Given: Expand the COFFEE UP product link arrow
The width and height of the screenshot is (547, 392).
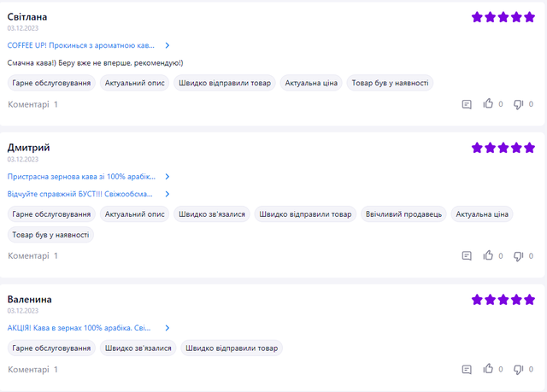Looking at the screenshot, I should (x=168, y=45).
